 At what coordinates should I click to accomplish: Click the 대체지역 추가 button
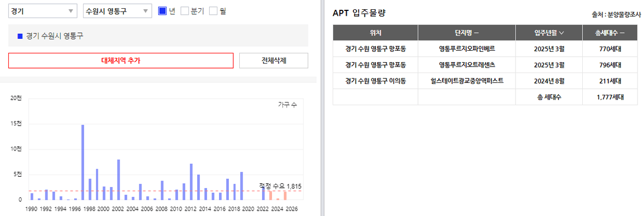121,61
